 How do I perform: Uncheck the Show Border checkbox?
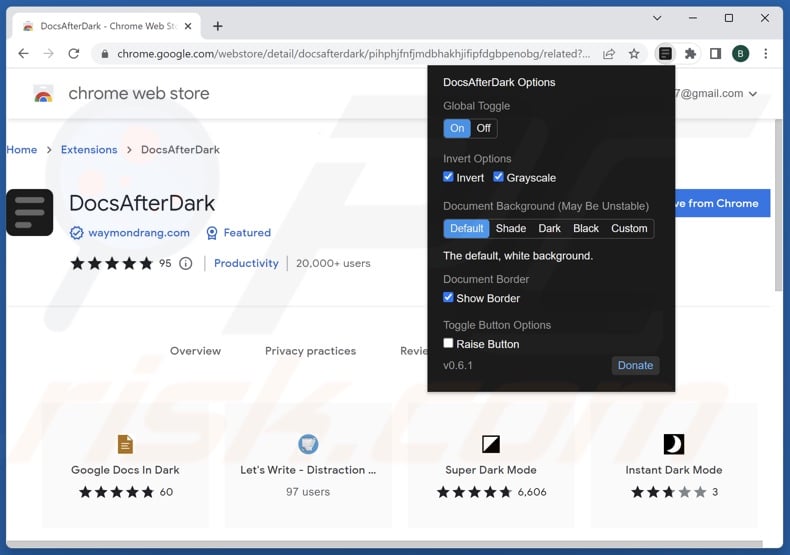pyautogui.click(x=448, y=297)
